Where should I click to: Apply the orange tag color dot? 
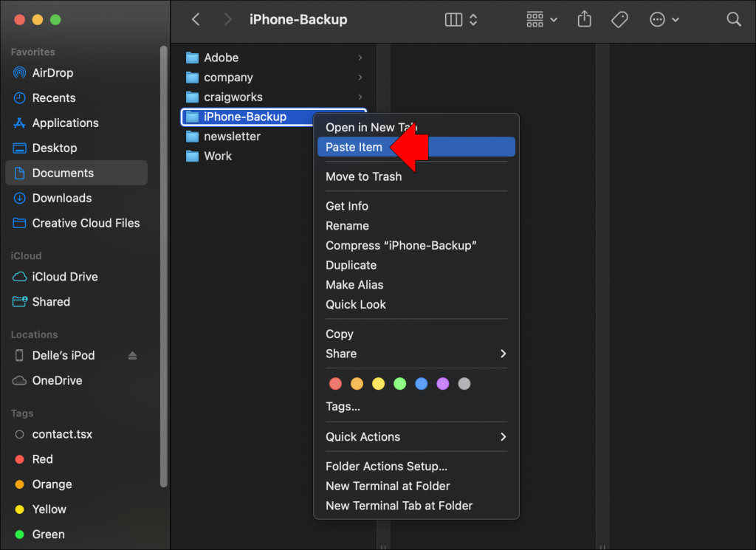(x=357, y=384)
